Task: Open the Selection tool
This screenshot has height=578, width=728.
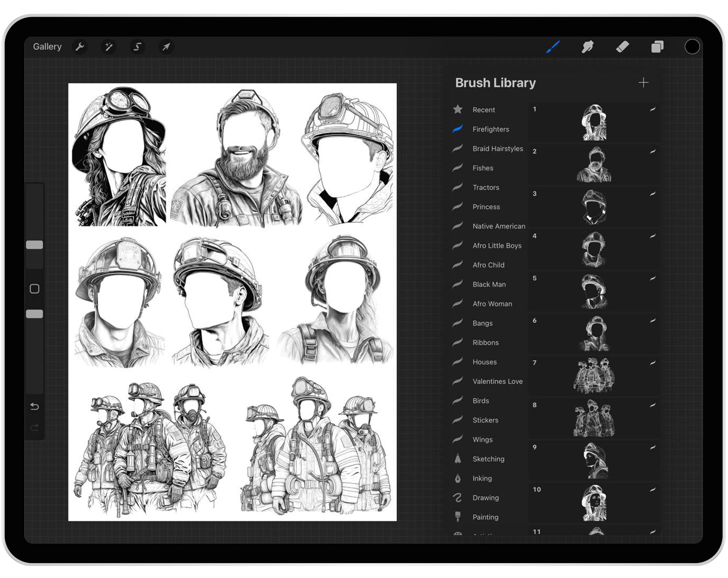Action: coord(136,47)
